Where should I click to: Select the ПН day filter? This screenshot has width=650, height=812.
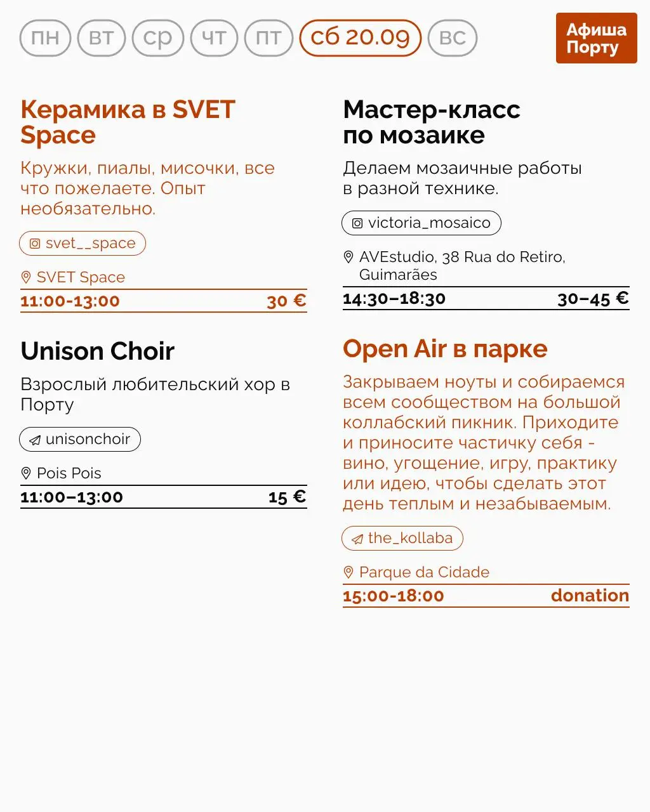pyautogui.click(x=44, y=38)
